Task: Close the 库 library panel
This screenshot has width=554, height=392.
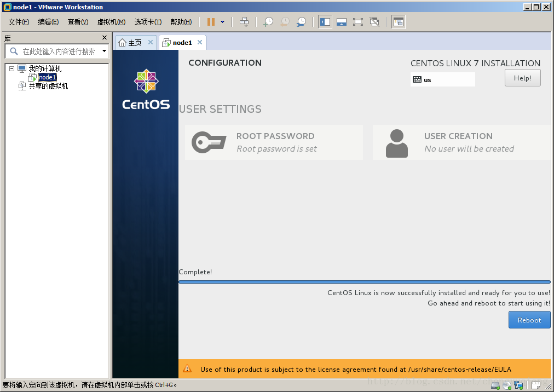Action: [x=104, y=37]
